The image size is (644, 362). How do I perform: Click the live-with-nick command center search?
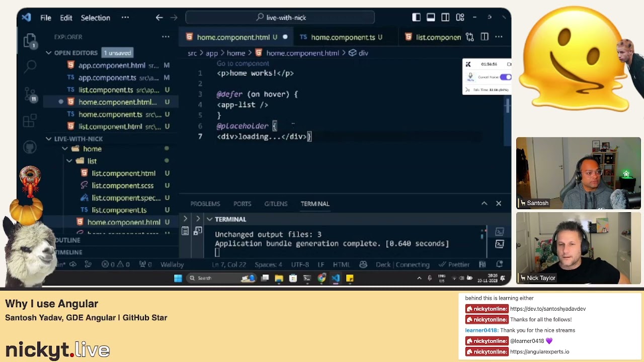pyautogui.click(x=280, y=18)
